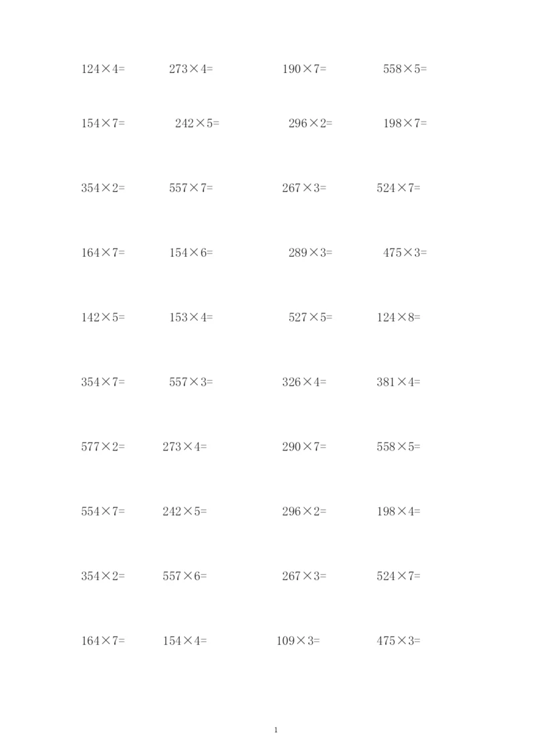Select the 557×6= problem

click(185, 576)
